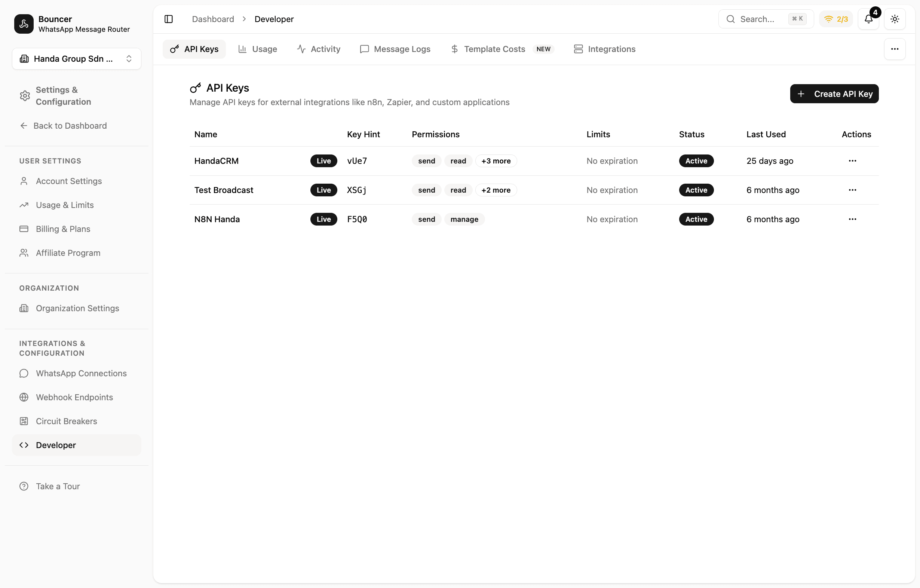
Task: Open actions menu for Test Broadcast key
Action: pos(852,190)
